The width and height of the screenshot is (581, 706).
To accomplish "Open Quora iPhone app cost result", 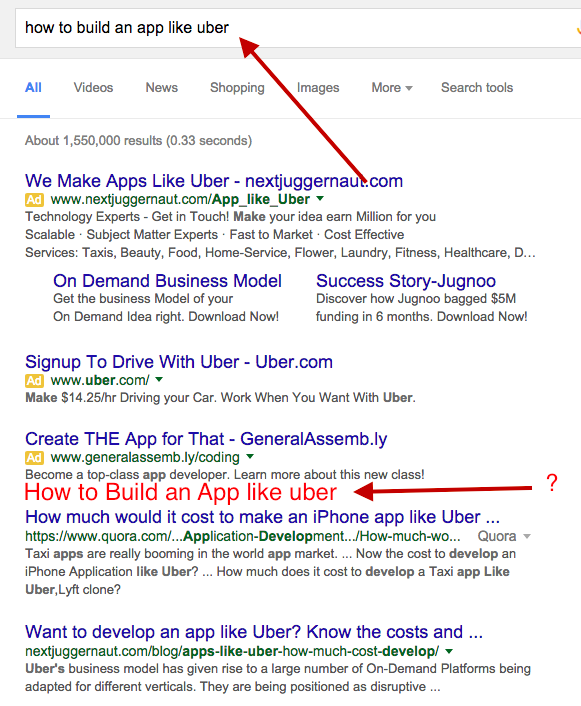I will [x=262, y=517].
